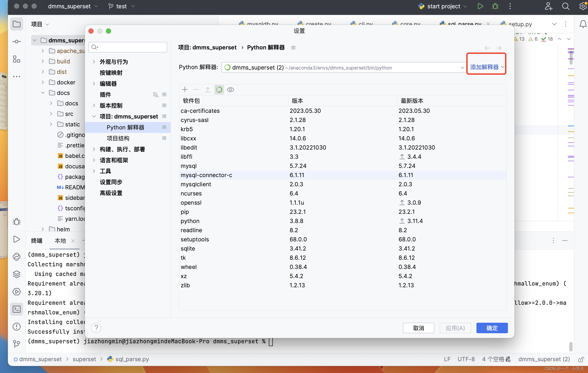Navigate forward in settings with right arrow

[498, 48]
